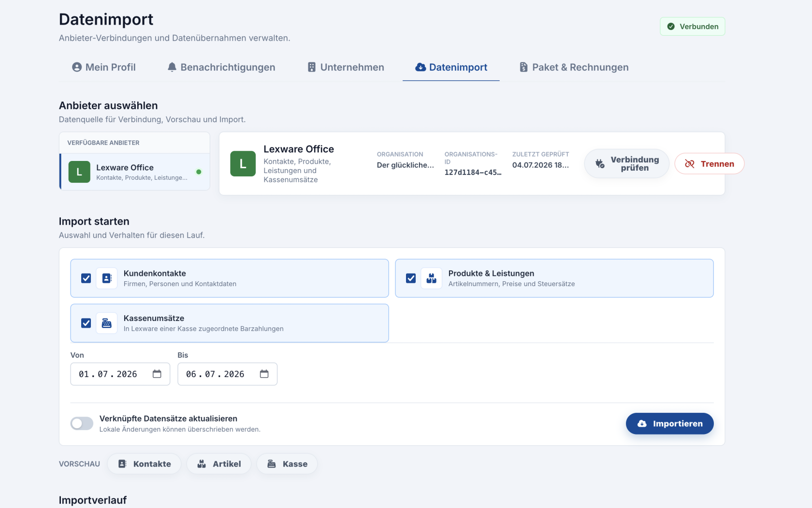Enable Verknüpfte Datensätze aktualisieren switch
The height and width of the screenshot is (508, 812).
pyautogui.click(x=82, y=423)
